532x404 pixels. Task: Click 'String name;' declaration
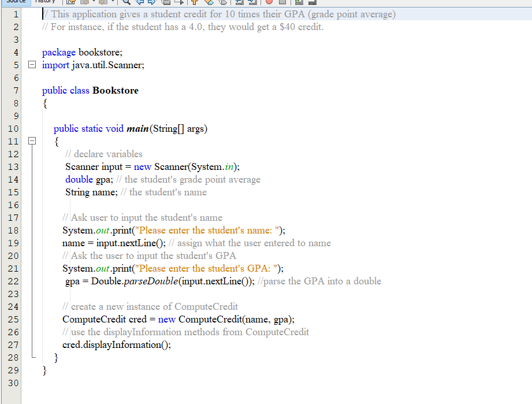click(91, 192)
